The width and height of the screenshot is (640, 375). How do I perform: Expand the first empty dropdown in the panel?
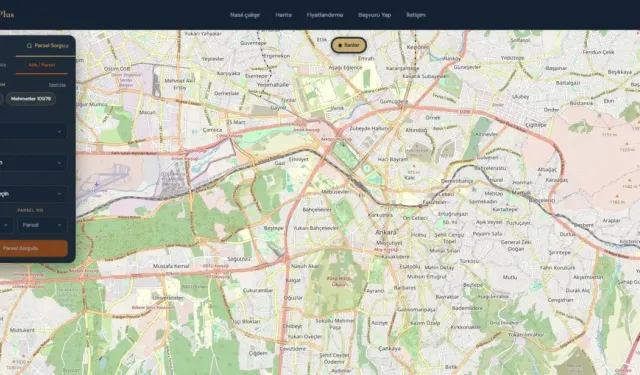pos(33,131)
